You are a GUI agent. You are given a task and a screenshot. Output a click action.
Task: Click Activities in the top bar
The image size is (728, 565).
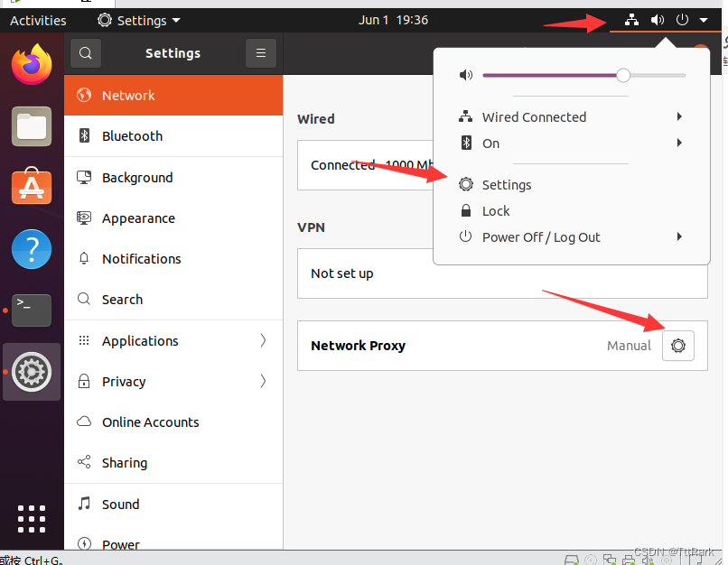click(x=38, y=21)
